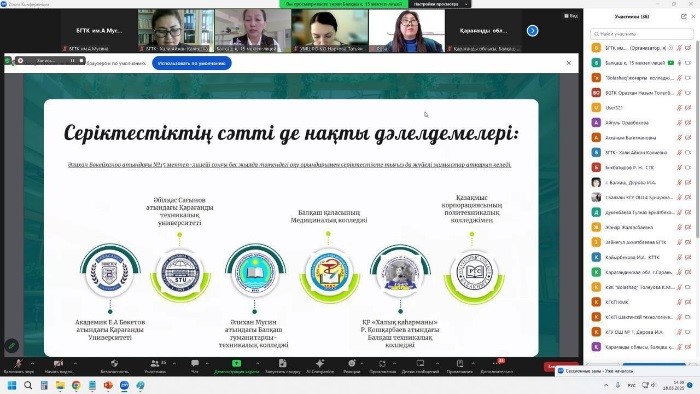Open the Chat bubble icon
Image resolution: width=700 pixels, height=394 pixels.
point(195,364)
